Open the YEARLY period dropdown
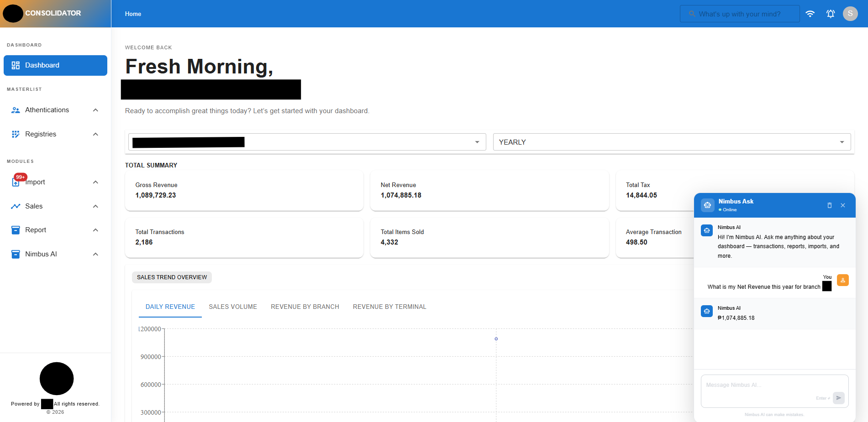This screenshot has height=422, width=868. tap(671, 142)
